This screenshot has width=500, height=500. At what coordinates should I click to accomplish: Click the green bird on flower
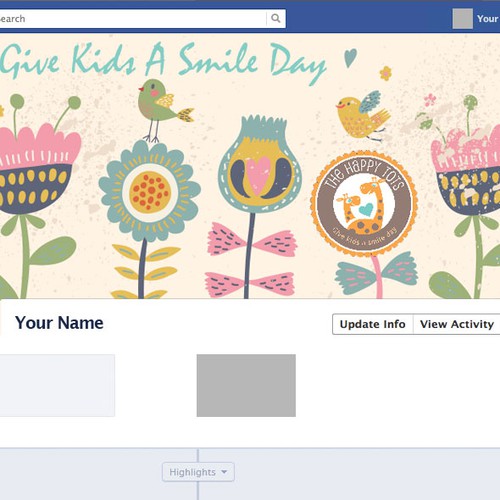[x=163, y=108]
